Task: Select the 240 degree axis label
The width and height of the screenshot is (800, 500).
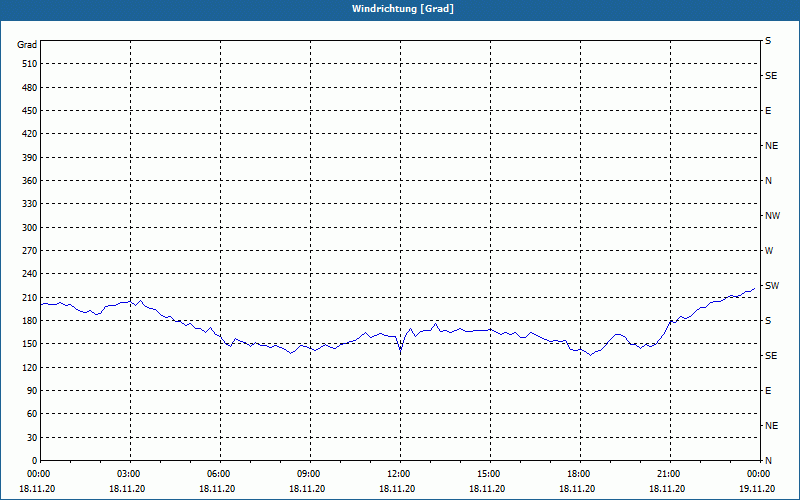Action: tap(29, 274)
